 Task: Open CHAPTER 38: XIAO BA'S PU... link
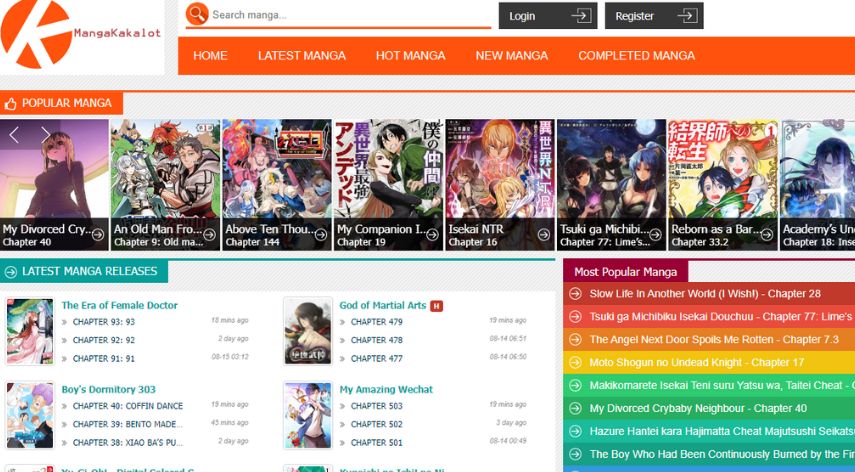128,443
